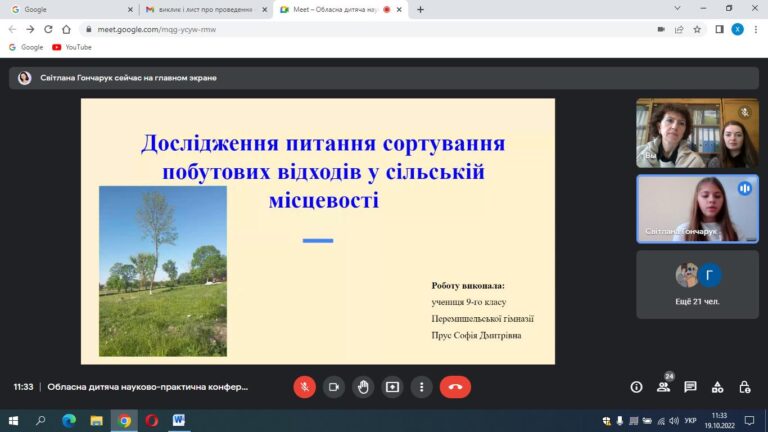Screen dimensions: 768x432
Task: Open the tab search chevron in Chrome
Action: point(677,9)
